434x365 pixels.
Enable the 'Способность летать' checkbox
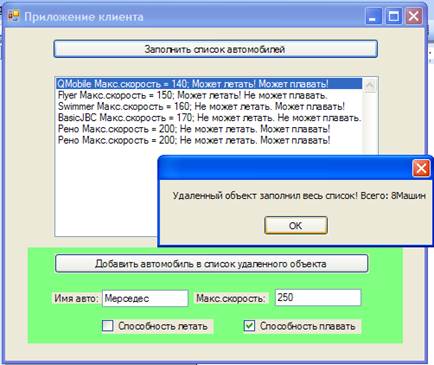pos(108,326)
